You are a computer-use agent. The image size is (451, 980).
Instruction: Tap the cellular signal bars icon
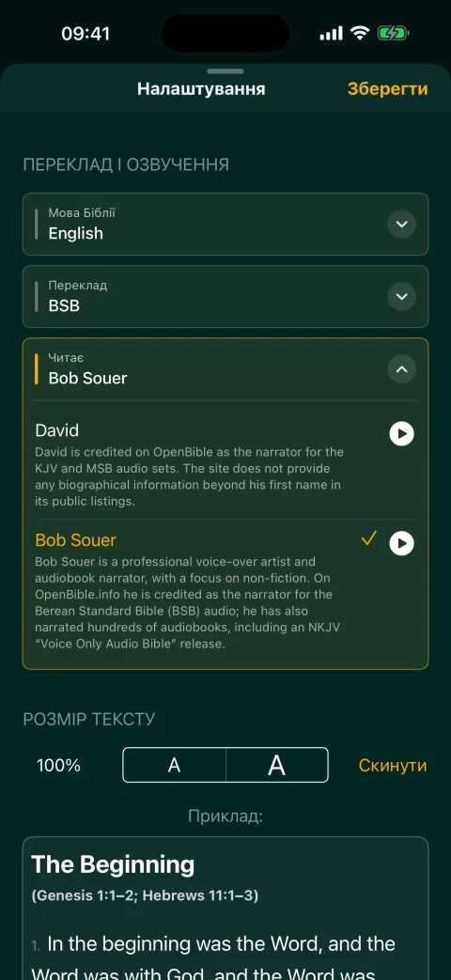331,34
